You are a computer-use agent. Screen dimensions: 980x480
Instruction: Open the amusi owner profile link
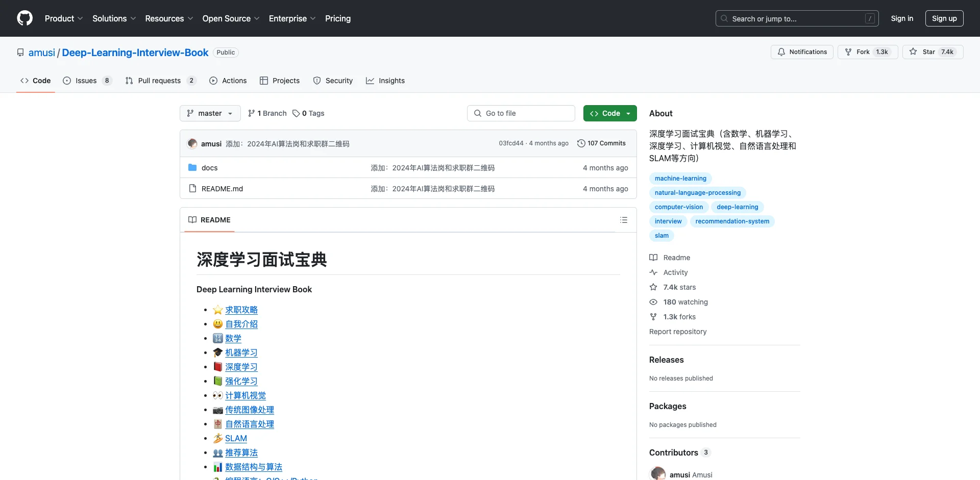(42, 53)
